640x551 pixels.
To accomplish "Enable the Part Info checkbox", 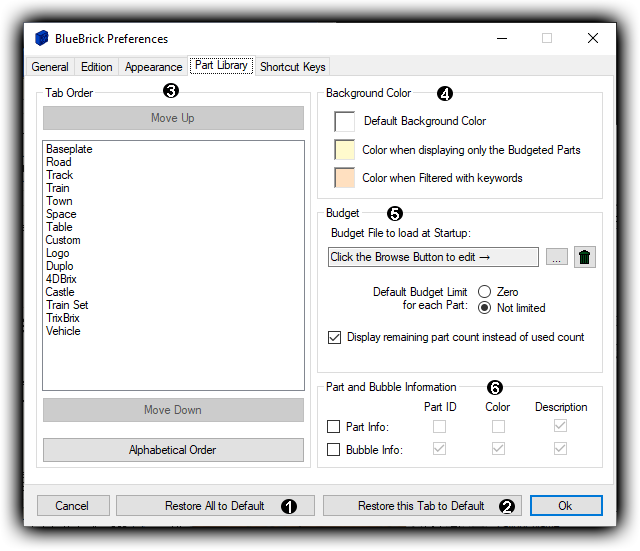I will (333, 427).
